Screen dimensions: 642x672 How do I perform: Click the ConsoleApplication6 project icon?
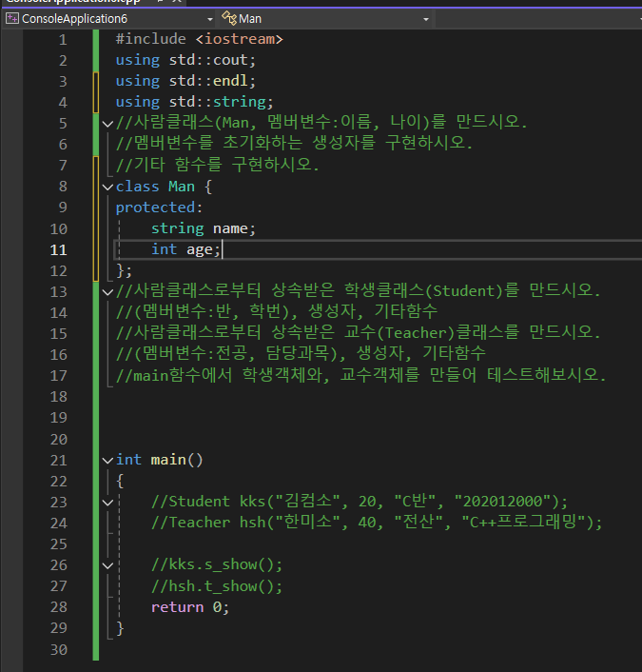pyautogui.click(x=12, y=18)
